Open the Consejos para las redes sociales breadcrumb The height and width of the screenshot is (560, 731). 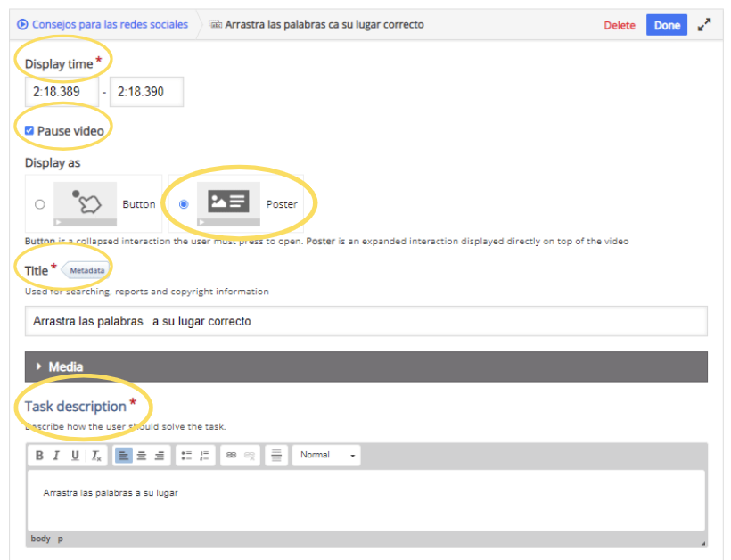pos(110,24)
